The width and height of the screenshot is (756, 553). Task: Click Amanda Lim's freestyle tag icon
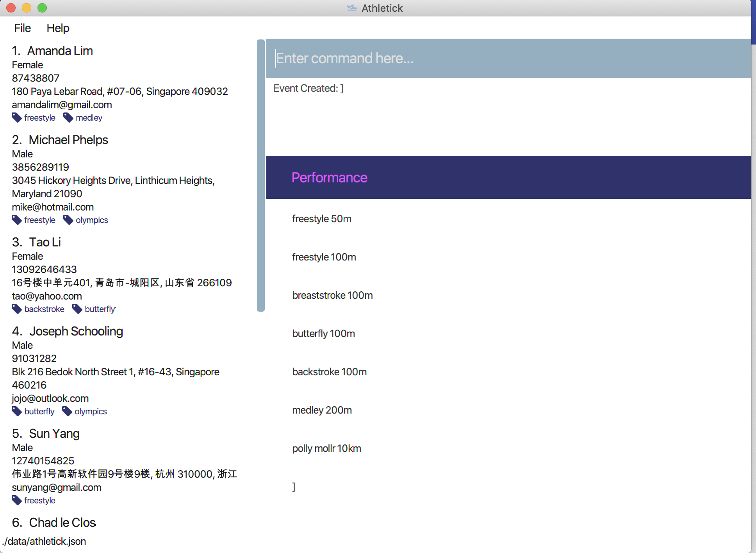(17, 118)
